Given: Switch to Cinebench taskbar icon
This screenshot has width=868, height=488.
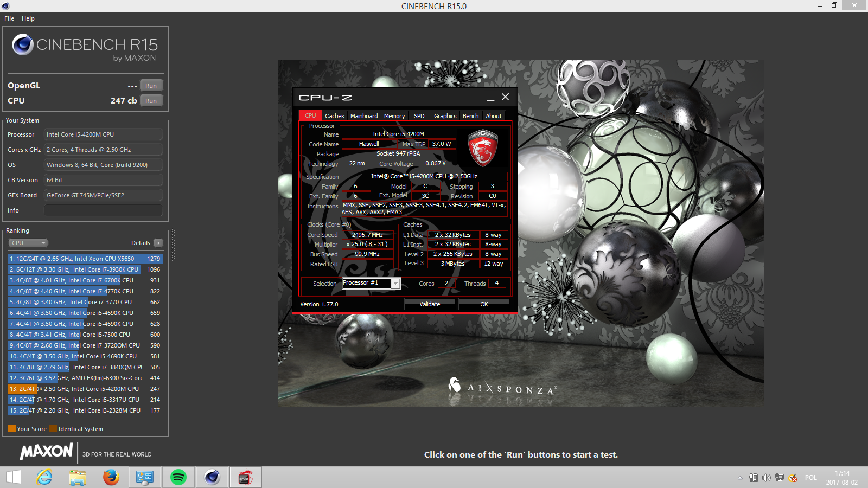Looking at the screenshot, I should 212,477.
